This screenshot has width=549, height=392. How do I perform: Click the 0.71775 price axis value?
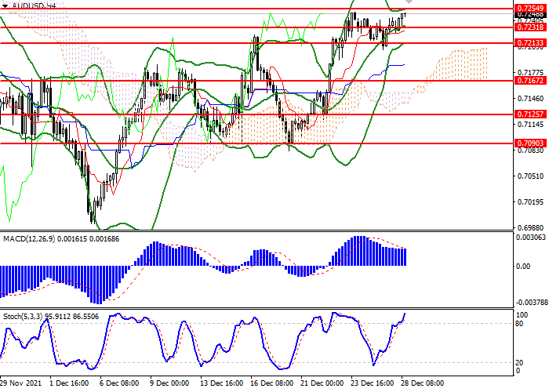click(x=530, y=73)
